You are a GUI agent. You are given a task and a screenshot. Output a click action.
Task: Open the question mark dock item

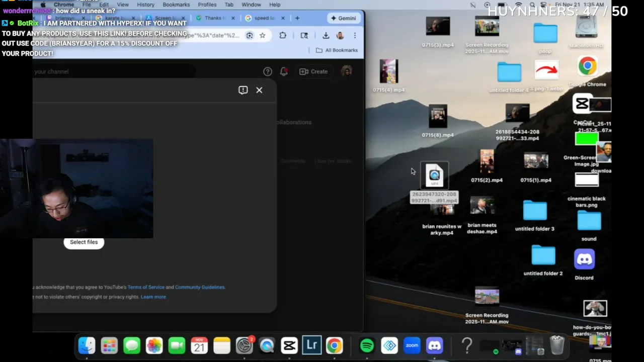pyautogui.click(x=467, y=345)
